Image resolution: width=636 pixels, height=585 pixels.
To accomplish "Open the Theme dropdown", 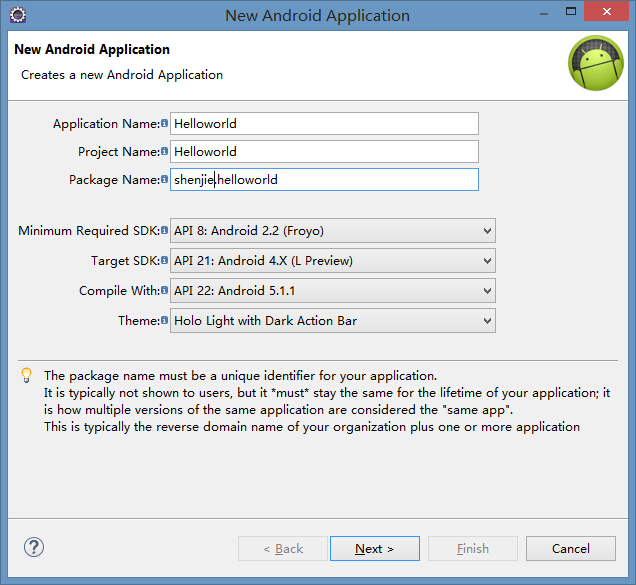I will click(x=333, y=320).
